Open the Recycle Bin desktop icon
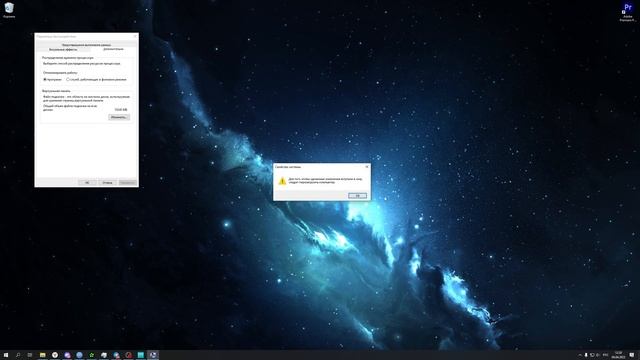The image size is (640, 360). click(9, 10)
